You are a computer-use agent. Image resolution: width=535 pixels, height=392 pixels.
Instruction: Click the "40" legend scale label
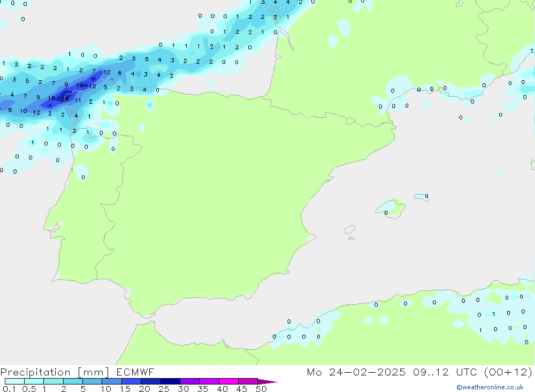point(222,389)
